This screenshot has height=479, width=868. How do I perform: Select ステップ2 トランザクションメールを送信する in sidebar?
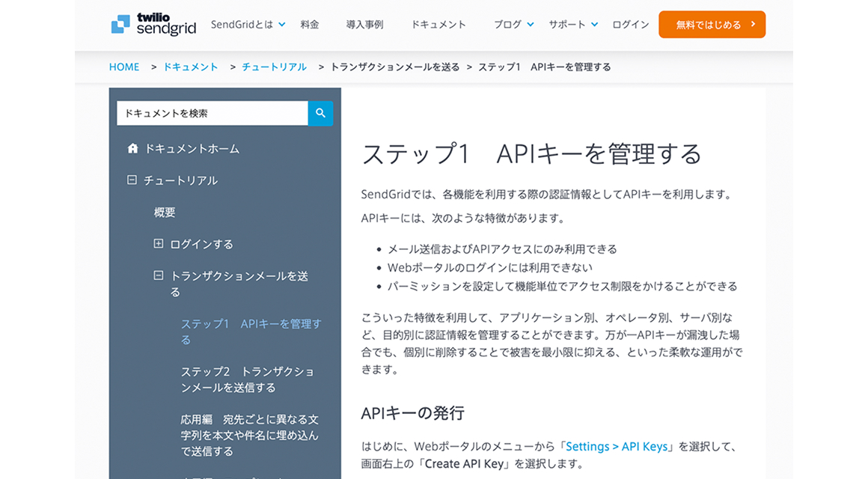tap(247, 379)
